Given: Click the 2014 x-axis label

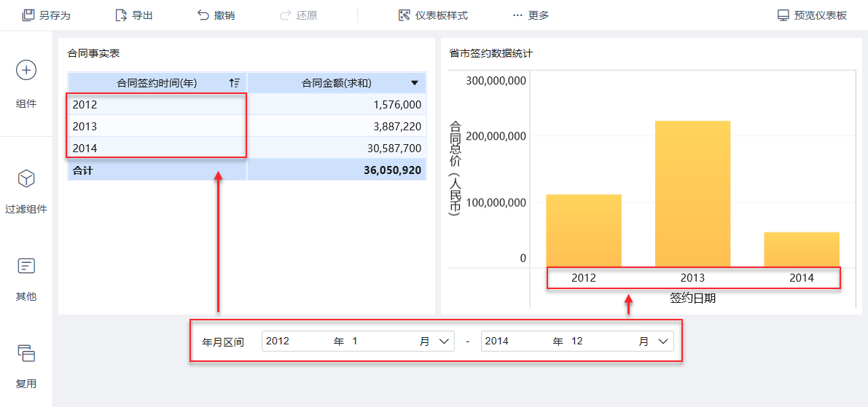Looking at the screenshot, I should [802, 278].
